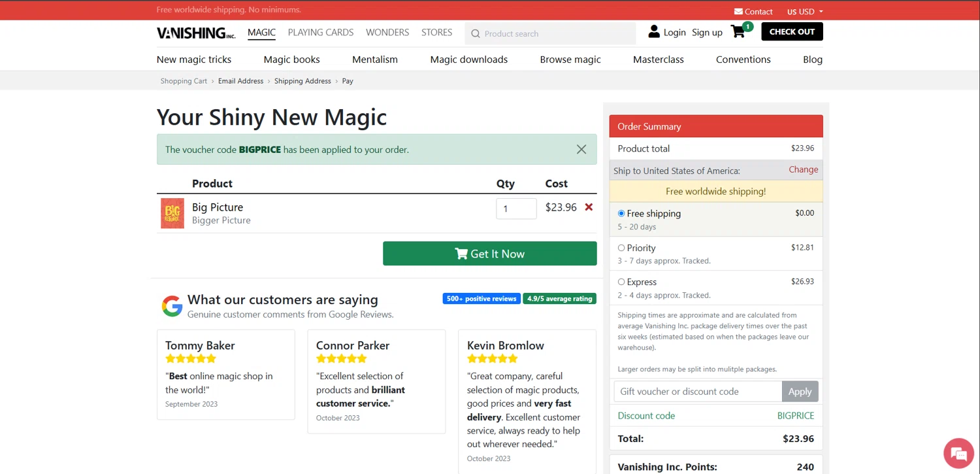
Task: Click Apply for the discount code
Action: coord(800,391)
